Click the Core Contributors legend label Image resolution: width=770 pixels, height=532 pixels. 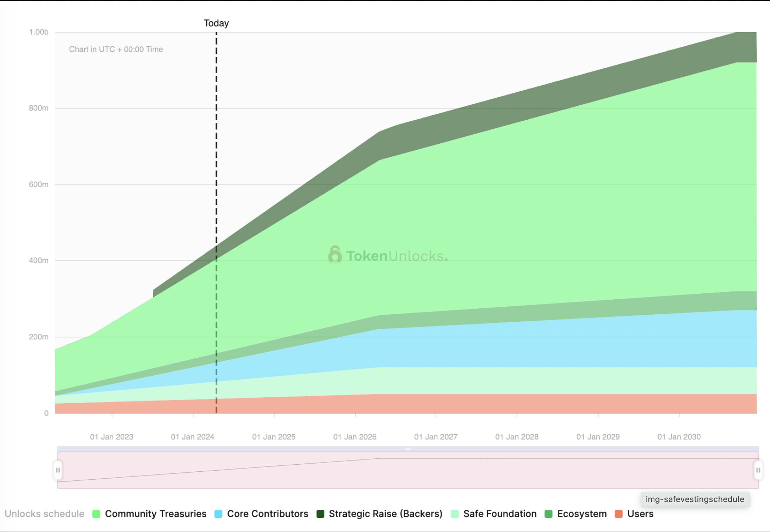[x=268, y=514]
